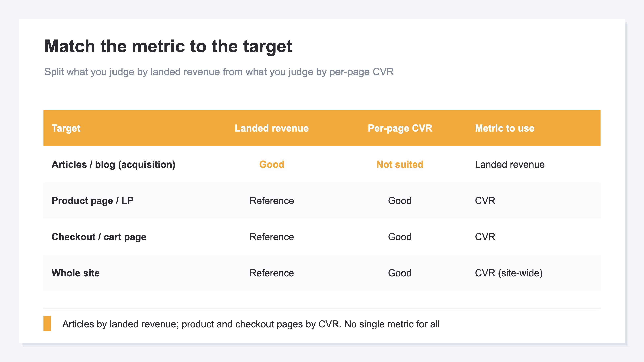Click the 'Per-page CVR' column header
Screen dimensions: 644x362
tap(400, 128)
